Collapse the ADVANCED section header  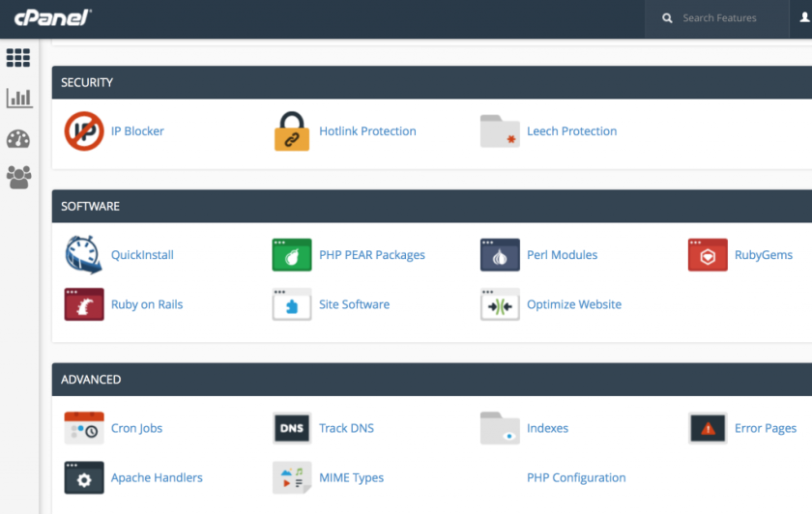[x=432, y=380]
